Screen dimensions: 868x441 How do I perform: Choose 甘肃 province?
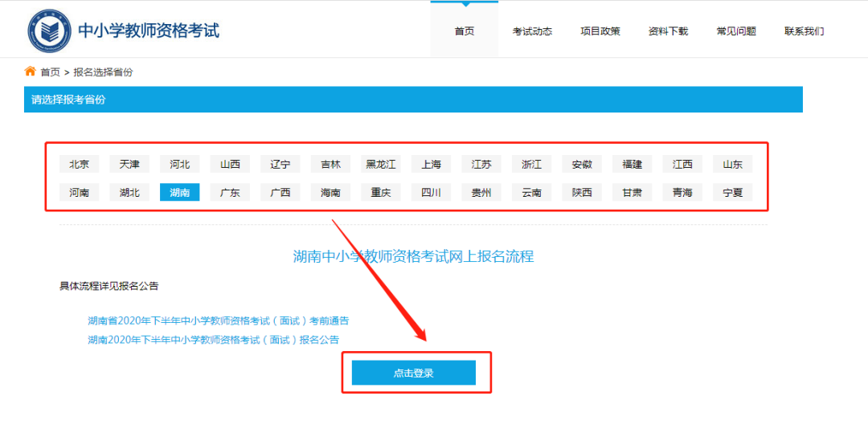633,193
